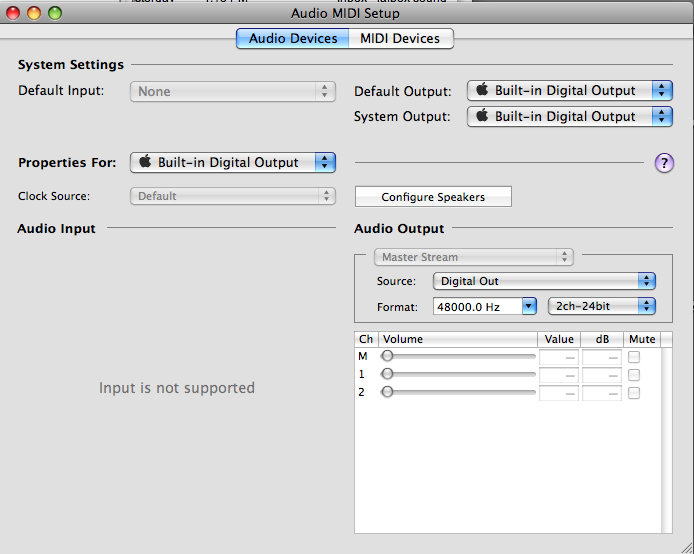
Task: Toggle mute for channel 2
Action: pyautogui.click(x=634, y=392)
